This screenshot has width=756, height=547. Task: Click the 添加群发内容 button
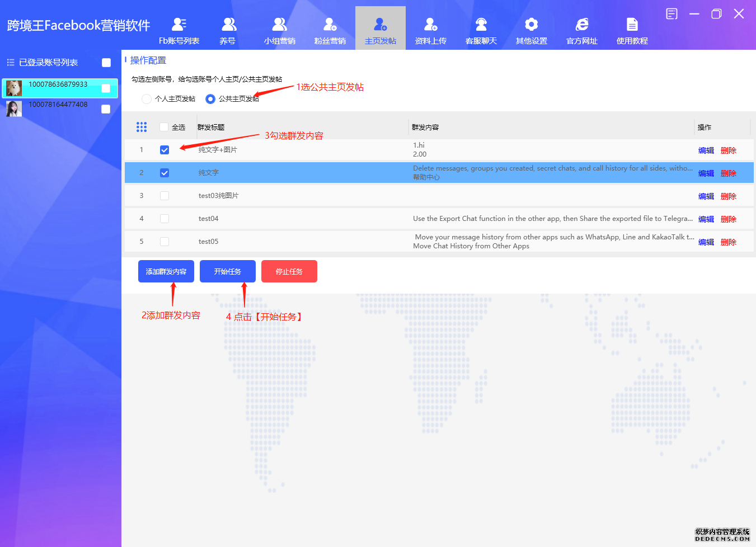coord(166,271)
